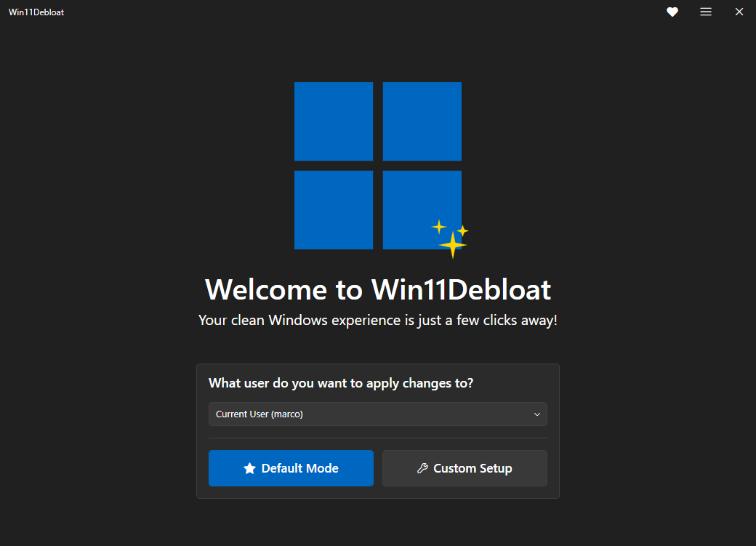Close the Win11Debloat window
The width and height of the screenshot is (756, 546).
pyautogui.click(x=739, y=12)
